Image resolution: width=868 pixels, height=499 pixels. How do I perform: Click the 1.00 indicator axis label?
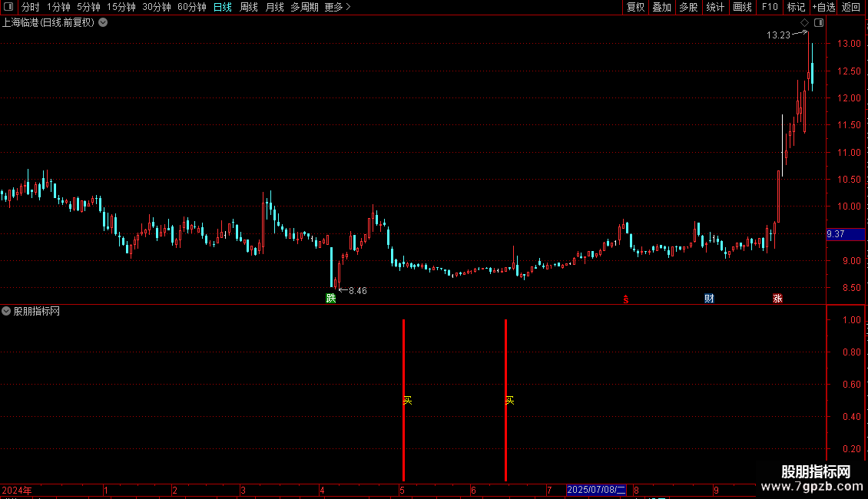click(x=851, y=320)
